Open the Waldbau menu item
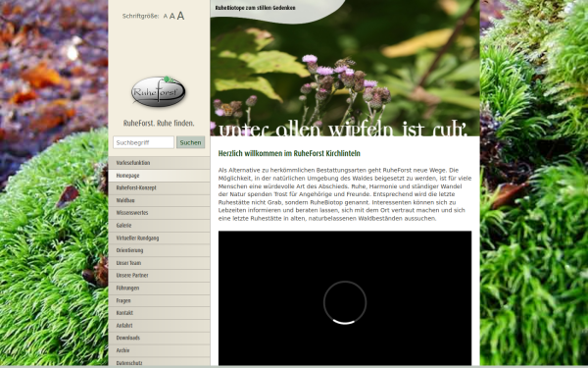 click(x=159, y=200)
